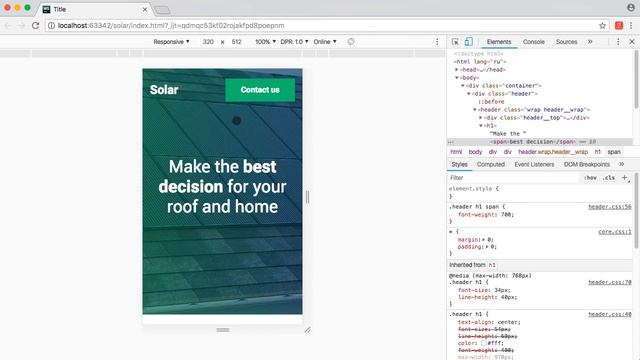Click the viewport right-edge resize handle
Image resolution: width=640 pixels, height=360 pixels.
[307, 197]
